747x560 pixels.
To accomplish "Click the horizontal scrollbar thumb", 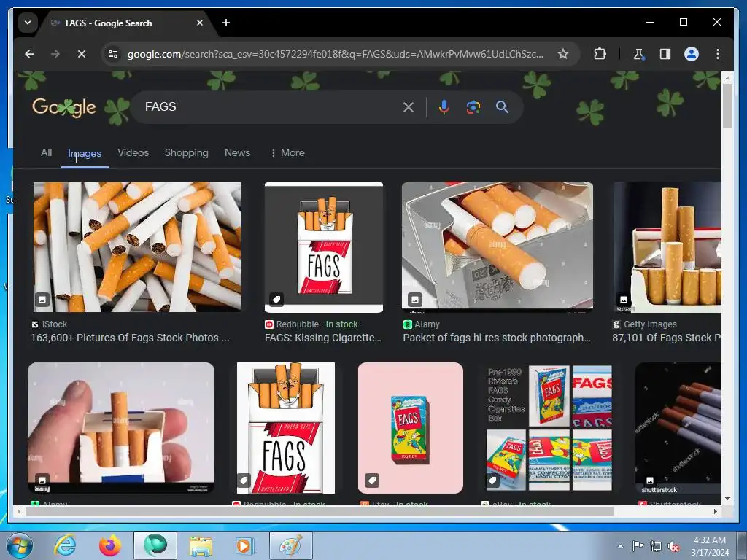I will pyautogui.click(x=320, y=511).
